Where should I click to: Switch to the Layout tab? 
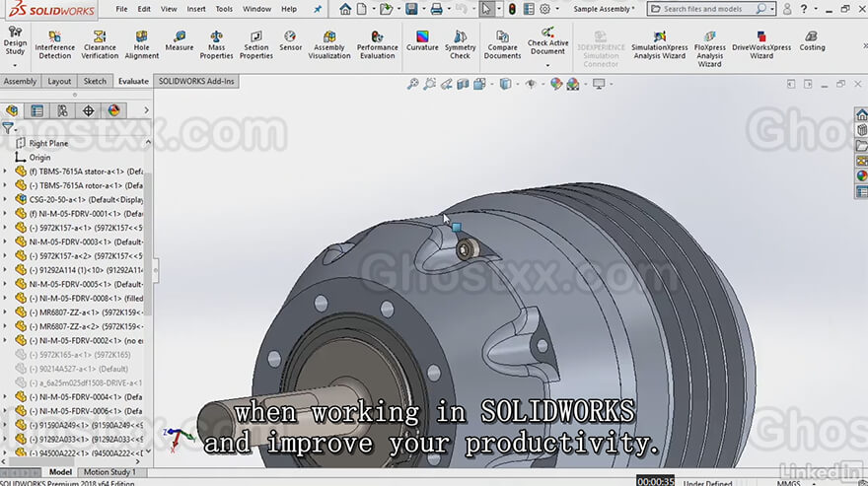(x=59, y=81)
